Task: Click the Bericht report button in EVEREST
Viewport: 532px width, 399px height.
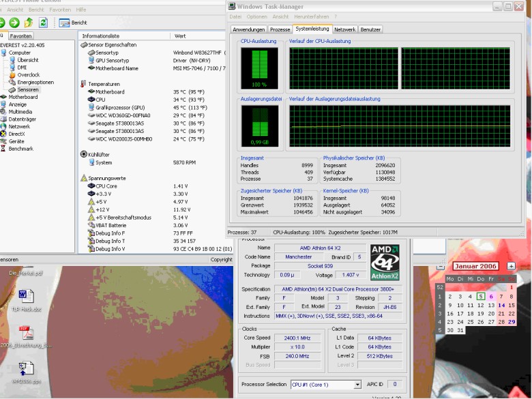Action: (x=73, y=23)
